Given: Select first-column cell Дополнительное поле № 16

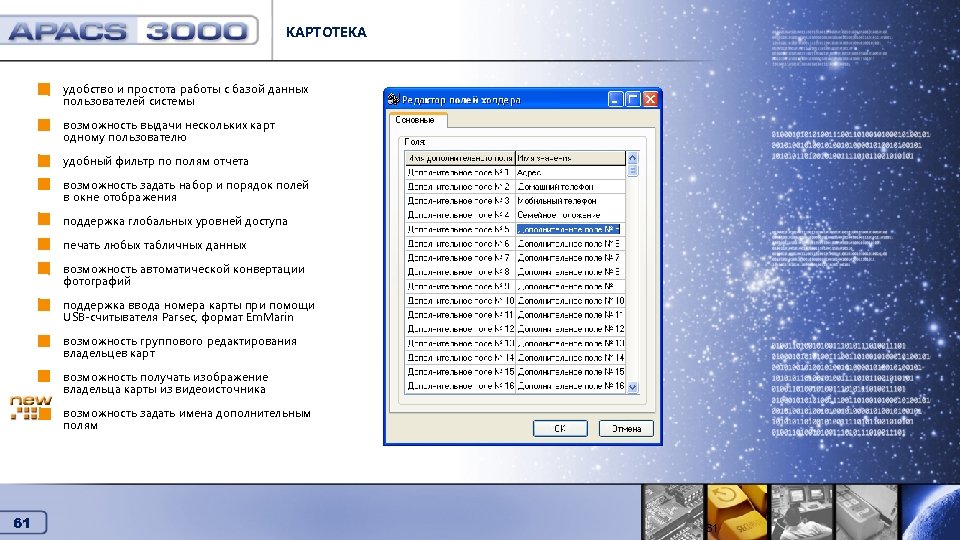Looking at the screenshot, I should (x=460, y=386).
